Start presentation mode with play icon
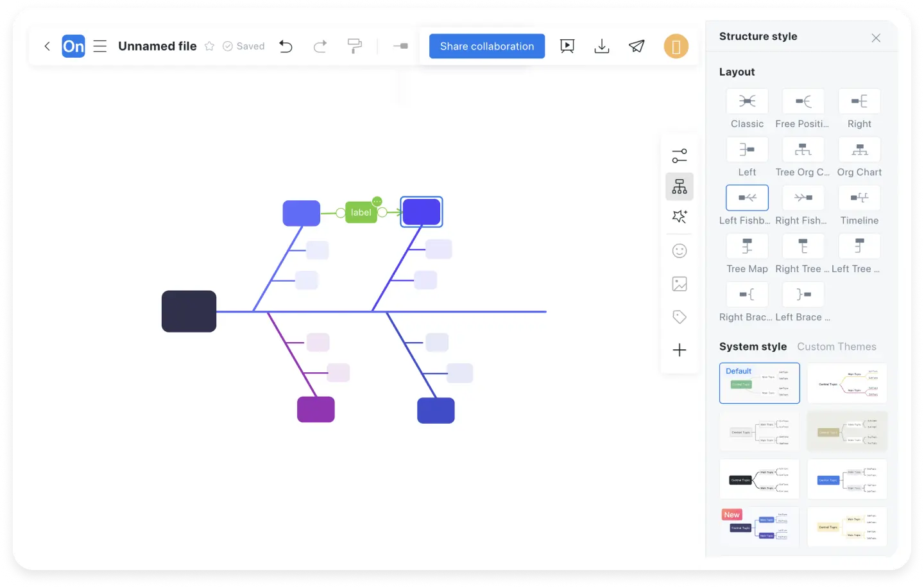This screenshot has width=924, height=588. 567,46
